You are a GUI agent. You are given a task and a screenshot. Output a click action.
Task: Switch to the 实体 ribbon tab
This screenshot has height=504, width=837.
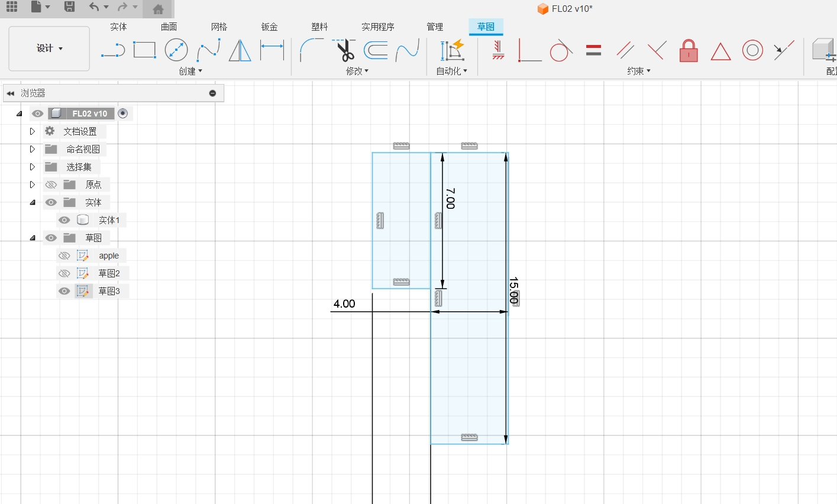pos(118,27)
